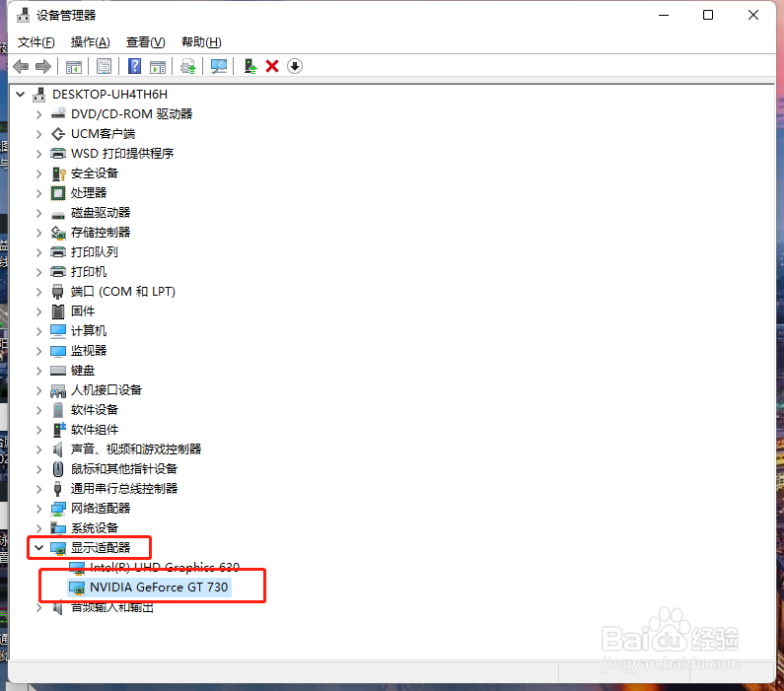
Task: Open the 帮助(H) menu
Action: pos(201,42)
